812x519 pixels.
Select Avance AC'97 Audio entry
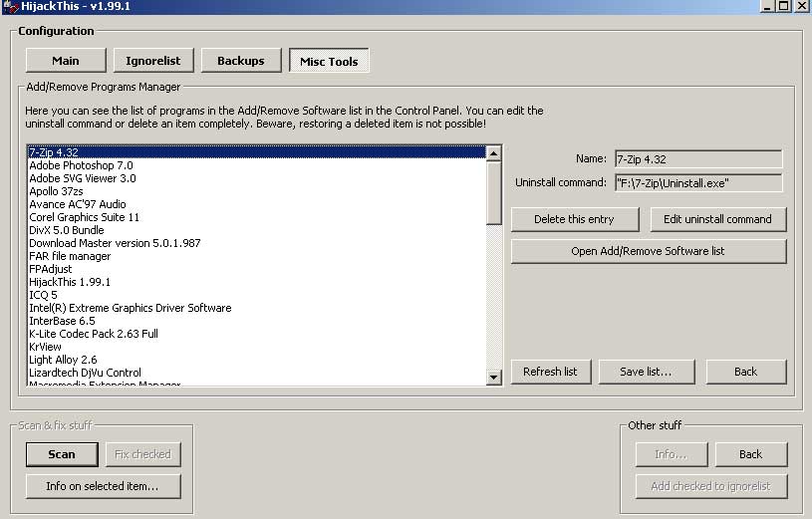[257, 204]
